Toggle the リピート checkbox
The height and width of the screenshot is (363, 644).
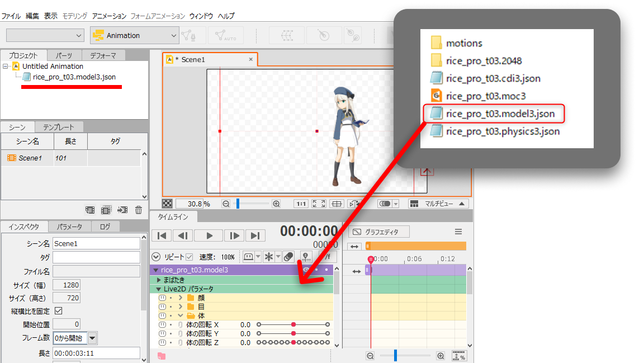(x=189, y=257)
